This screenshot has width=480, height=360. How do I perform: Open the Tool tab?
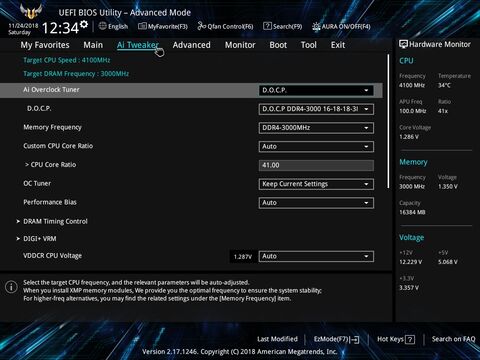tap(309, 45)
